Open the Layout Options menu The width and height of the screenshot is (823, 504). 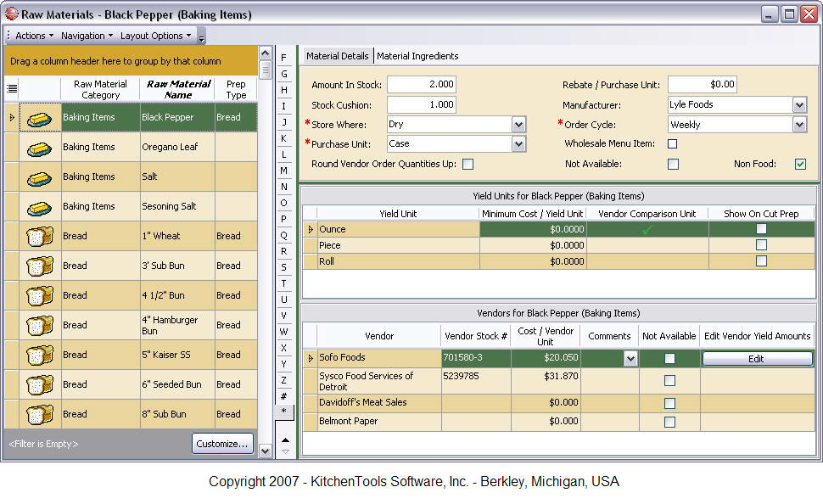coord(156,36)
